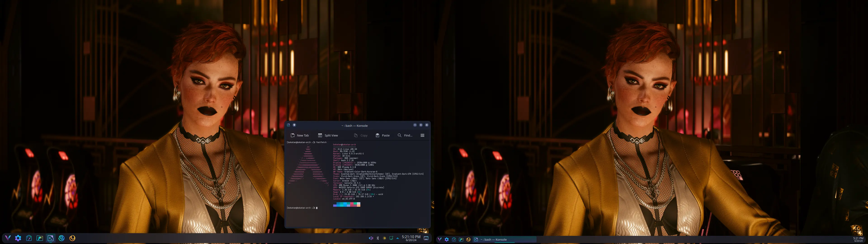Open the Konsole hamburger menu

pyautogui.click(x=422, y=136)
